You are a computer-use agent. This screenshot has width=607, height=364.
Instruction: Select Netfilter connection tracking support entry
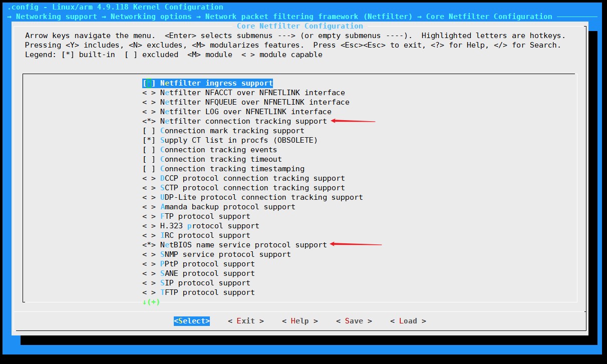point(243,121)
